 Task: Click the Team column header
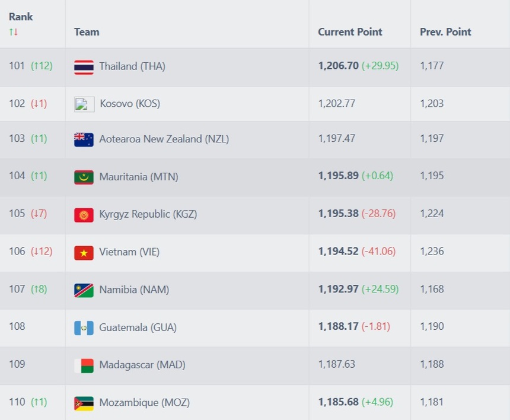pos(87,32)
